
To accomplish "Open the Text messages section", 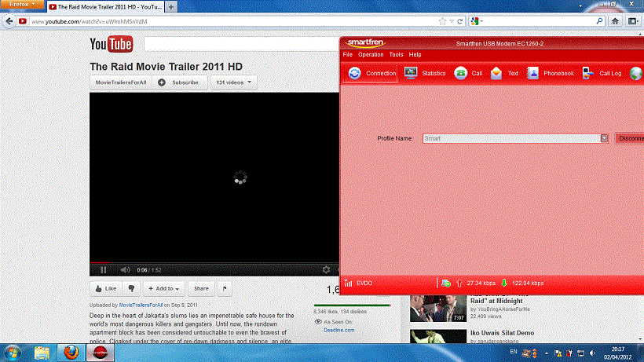I will click(x=504, y=74).
